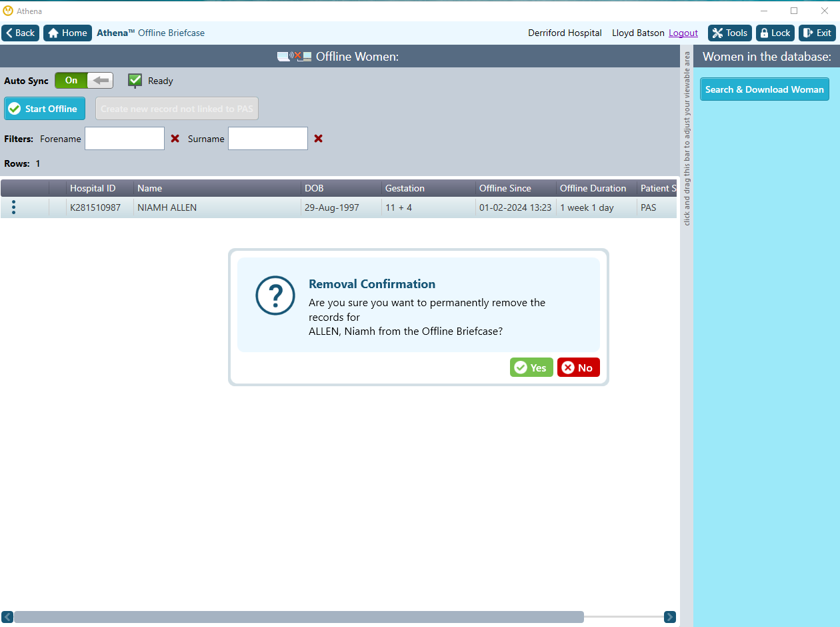Confirm removal by clicking Yes
The width and height of the screenshot is (840, 627).
click(531, 368)
